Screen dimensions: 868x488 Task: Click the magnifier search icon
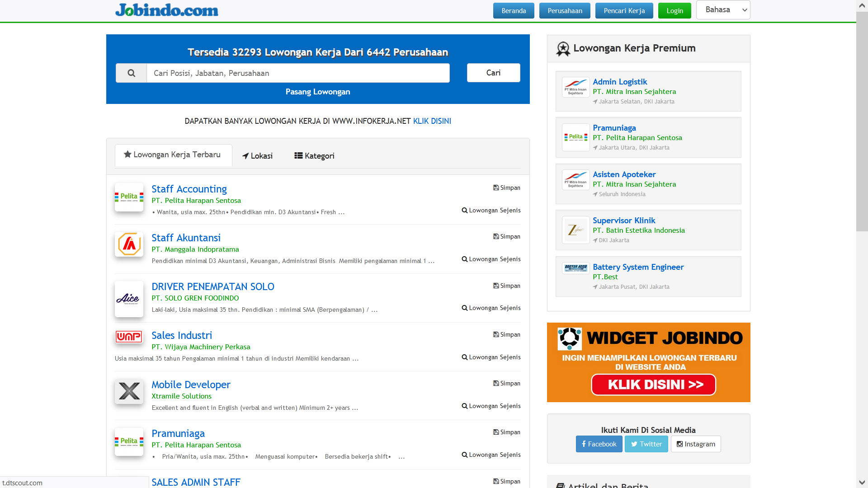(131, 73)
